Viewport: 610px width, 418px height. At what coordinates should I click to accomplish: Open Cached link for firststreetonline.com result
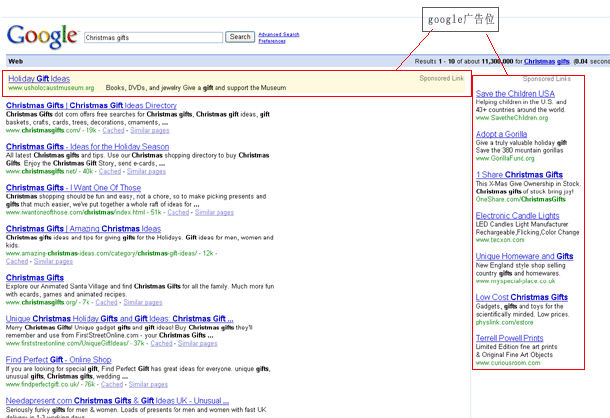tap(161, 343)
